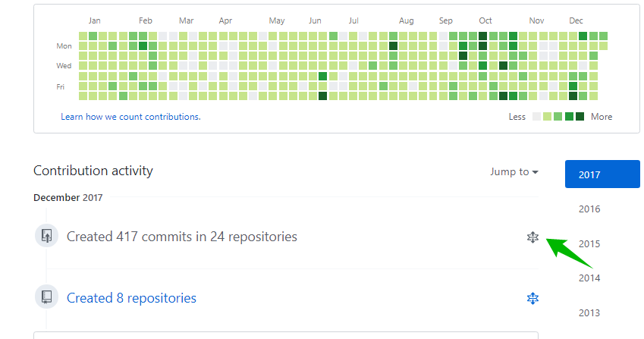Switch to the 2015 contributions year
Viewport: 644px width, 339px height.
589,243
